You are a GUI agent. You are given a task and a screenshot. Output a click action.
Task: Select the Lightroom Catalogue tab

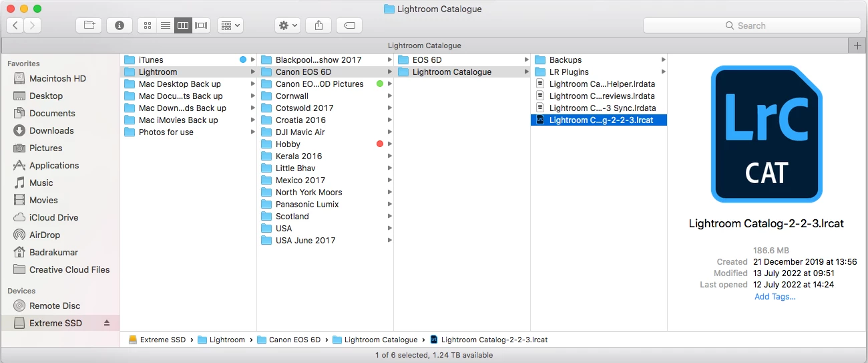tap(425, 45)
